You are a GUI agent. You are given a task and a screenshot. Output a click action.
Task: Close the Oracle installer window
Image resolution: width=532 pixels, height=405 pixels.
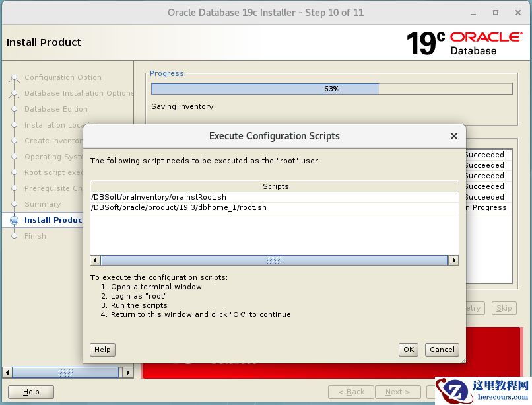(x=518, y=13)
